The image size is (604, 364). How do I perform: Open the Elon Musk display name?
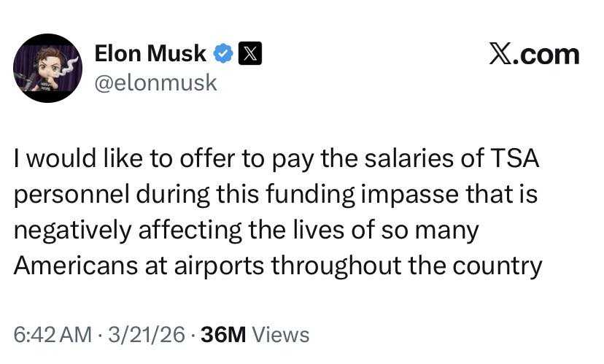pos(150,53)
